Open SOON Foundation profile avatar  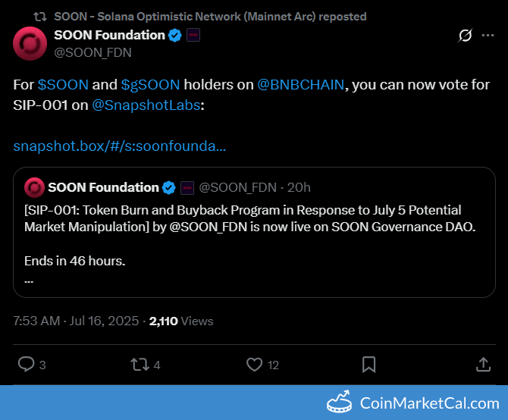[x=30, y=43]
